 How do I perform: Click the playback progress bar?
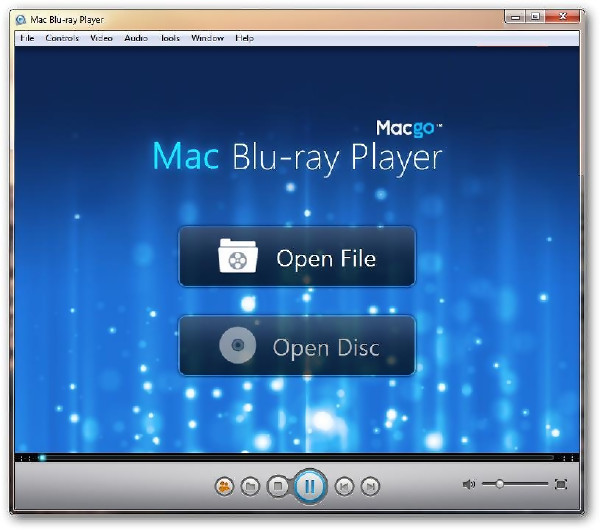[297, 457]
